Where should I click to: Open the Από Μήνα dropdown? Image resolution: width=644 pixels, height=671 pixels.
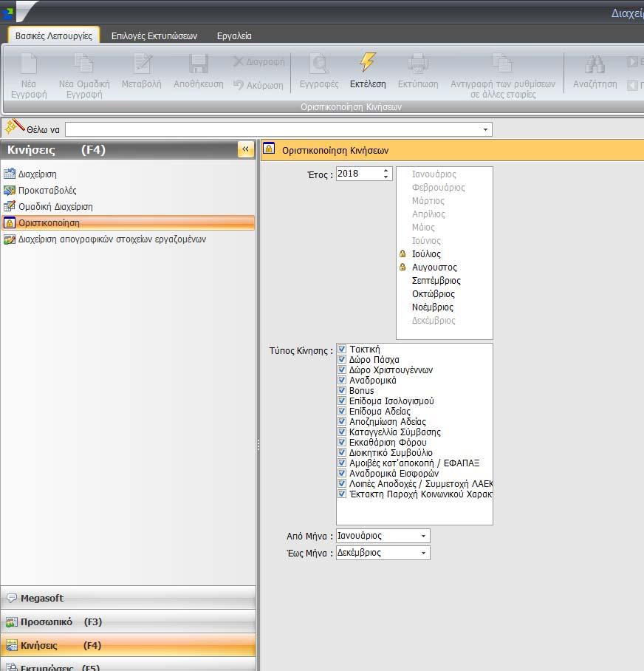click(x=423, y=536)
